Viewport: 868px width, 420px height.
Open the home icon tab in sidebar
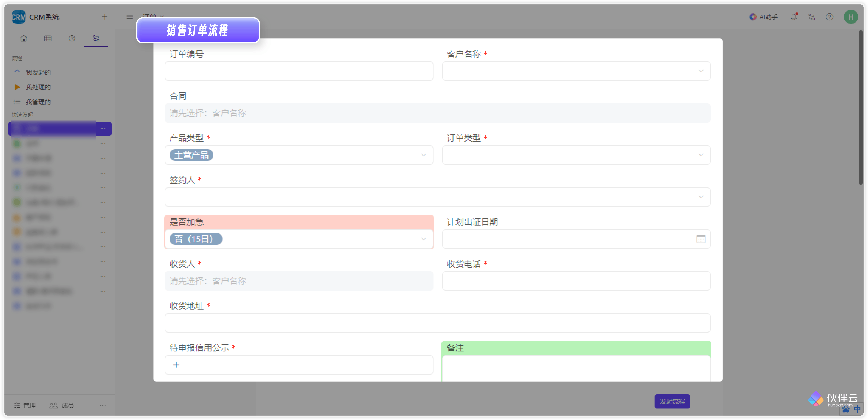click(x=24, y=38)
